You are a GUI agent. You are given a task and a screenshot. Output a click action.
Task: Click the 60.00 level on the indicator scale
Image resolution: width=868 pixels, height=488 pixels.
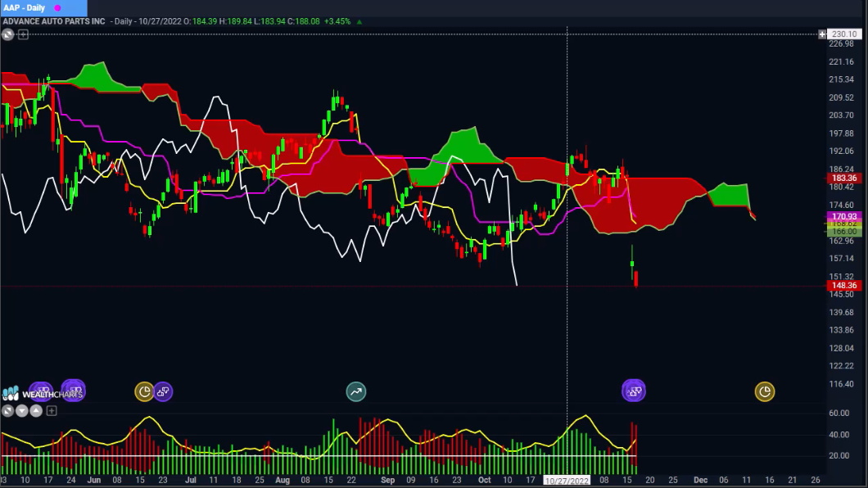839,413
